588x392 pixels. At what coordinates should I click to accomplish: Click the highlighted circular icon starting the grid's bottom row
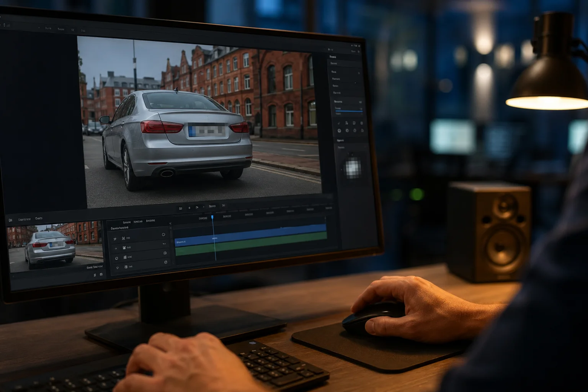[x=339, y=131]
